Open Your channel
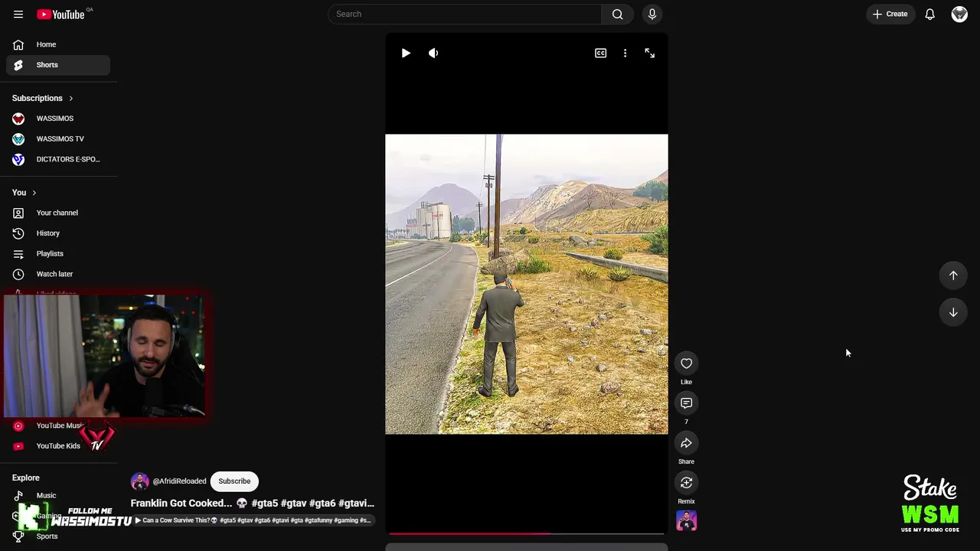Viewport: 980px width, 551px height. (58, 213)
